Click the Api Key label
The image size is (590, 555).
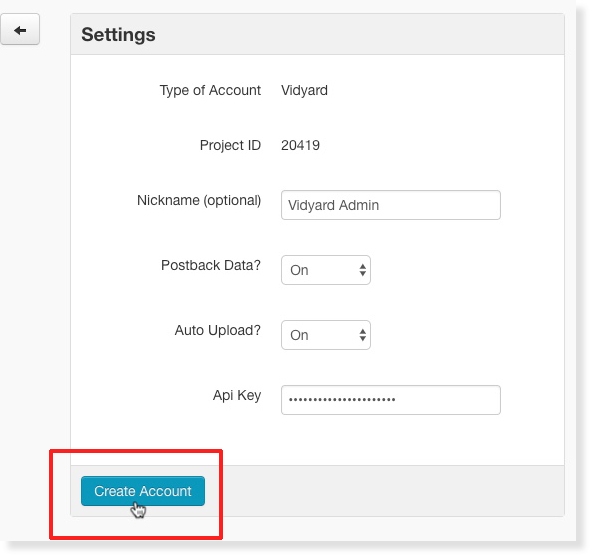pyautogui.click(x=237, y=395)
